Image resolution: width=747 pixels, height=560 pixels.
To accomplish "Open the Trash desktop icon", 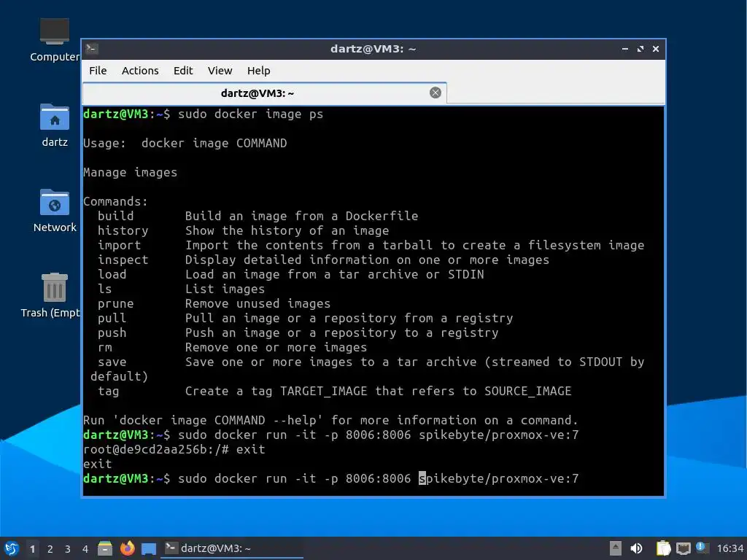I will [x=53, y=295].
